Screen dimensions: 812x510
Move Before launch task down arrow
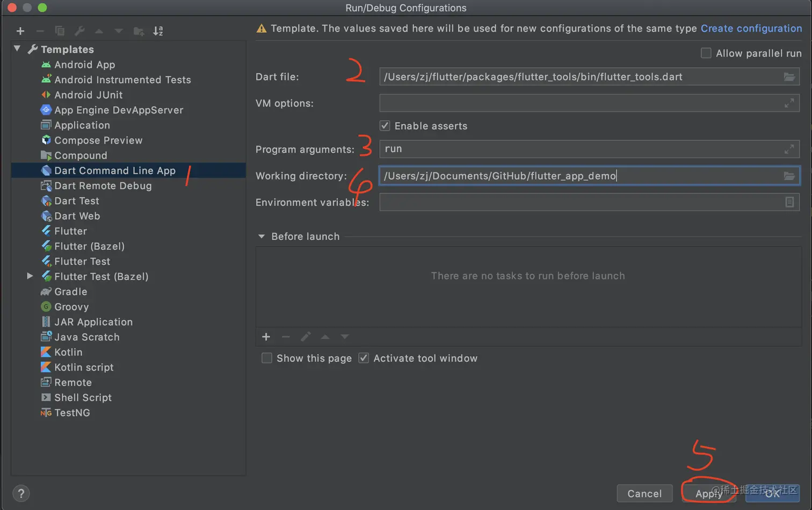[345, 337]
